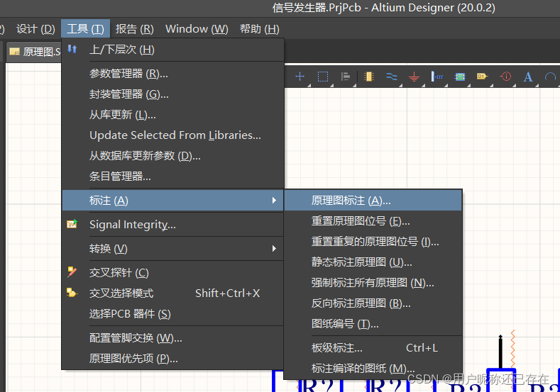The image size is (560, 392).
Task: Select the arc drawing tool icon
Action: coord(550,77)
